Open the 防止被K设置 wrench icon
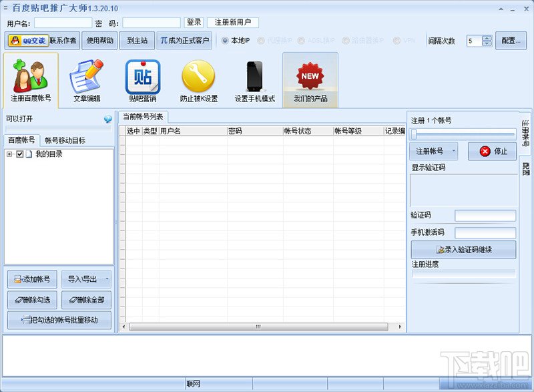This screenshot has height=392, width=534. (x=198, y=80)
